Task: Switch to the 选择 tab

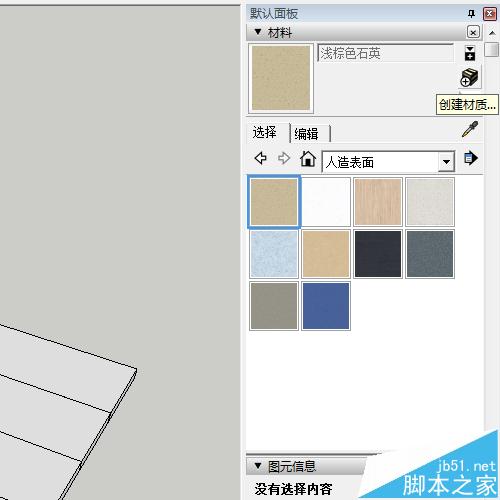Action: [265, 132]
